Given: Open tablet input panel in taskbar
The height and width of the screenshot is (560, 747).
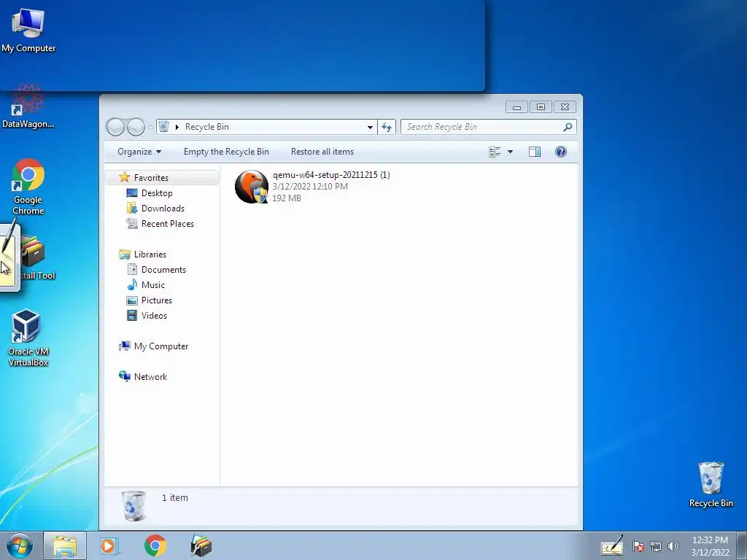Looking at the screenshot, I should pyautogui.click(x=612, y=545).
